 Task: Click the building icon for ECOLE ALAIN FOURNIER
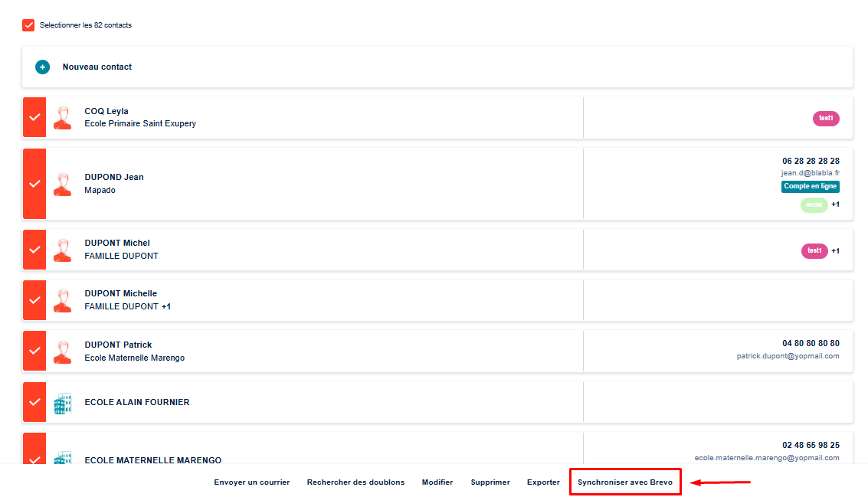[x=62, y=403]
